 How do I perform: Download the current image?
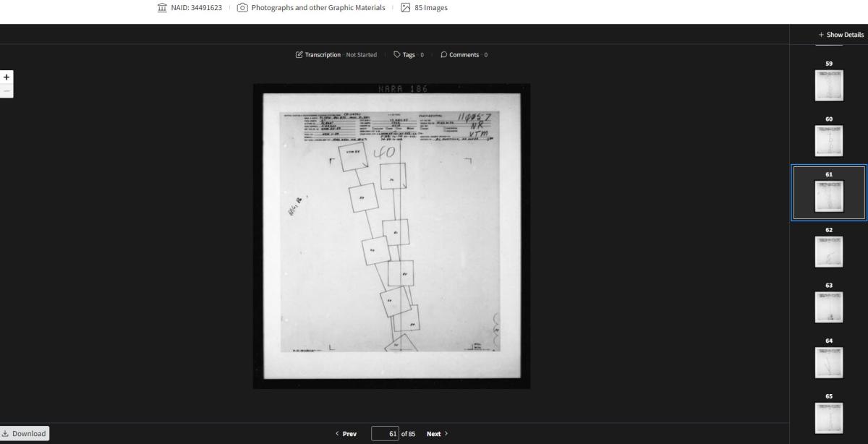pyautogui.click(x=25, y=434)
